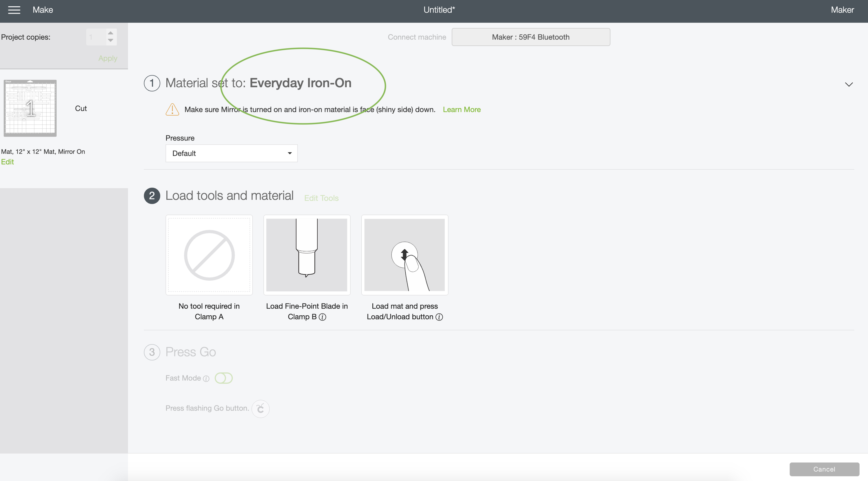The height and width of the screenshot is (481, 868).
Task: Click the Mirror warning triangle icon
Action: [172, 109]
